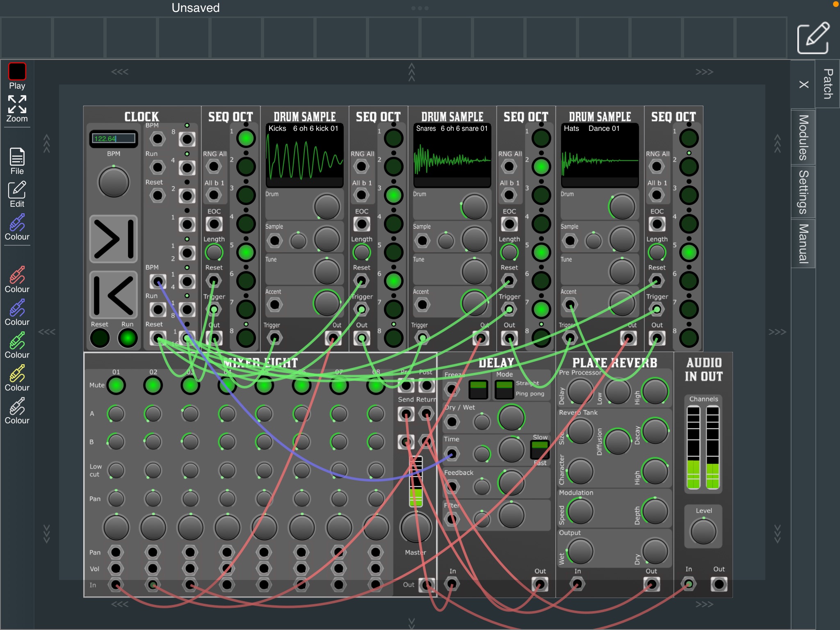
Task: Click upper-left upward chevrons
Action: pyautogui.click(x=47, y=144)
